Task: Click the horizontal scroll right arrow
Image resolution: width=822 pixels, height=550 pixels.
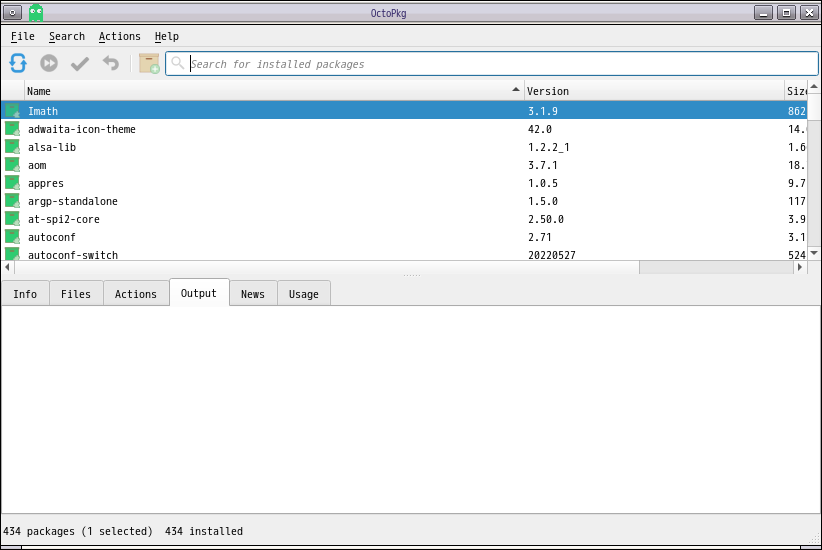Action: pos(800,267)
